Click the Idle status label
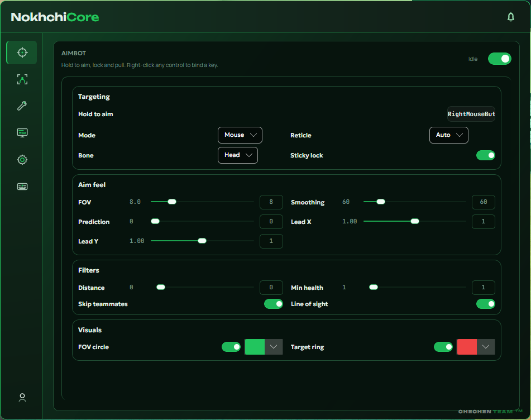Viewport: 531px width, 420px height. 473,59
